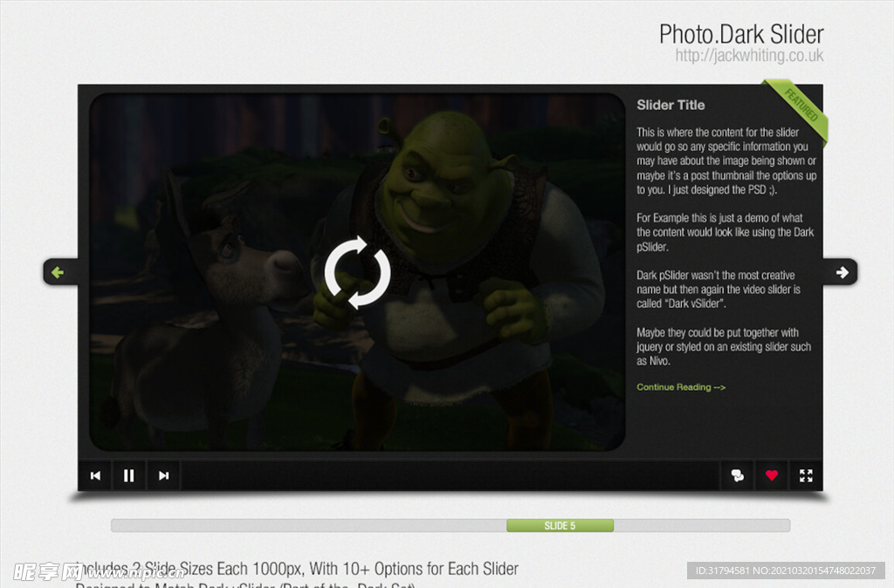Advance to the next slide with the white right arrow

click(x=842, y=272)
